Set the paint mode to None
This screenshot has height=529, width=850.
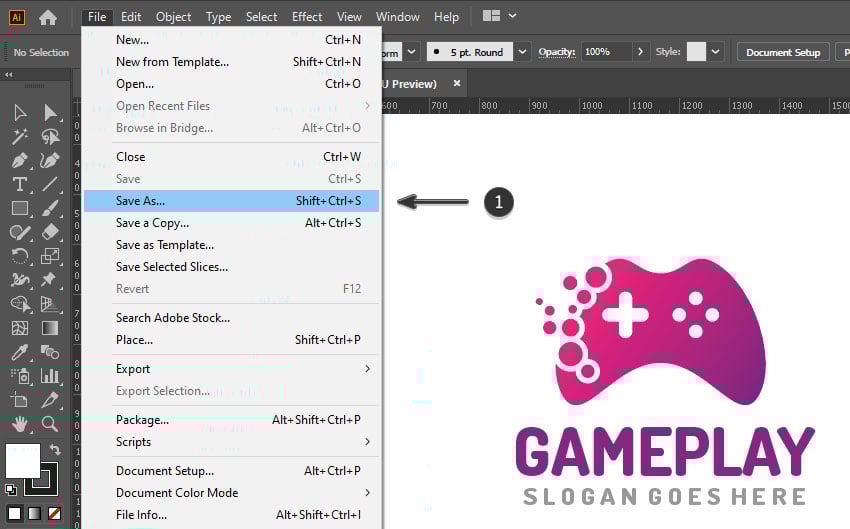(x=55, y=514)
